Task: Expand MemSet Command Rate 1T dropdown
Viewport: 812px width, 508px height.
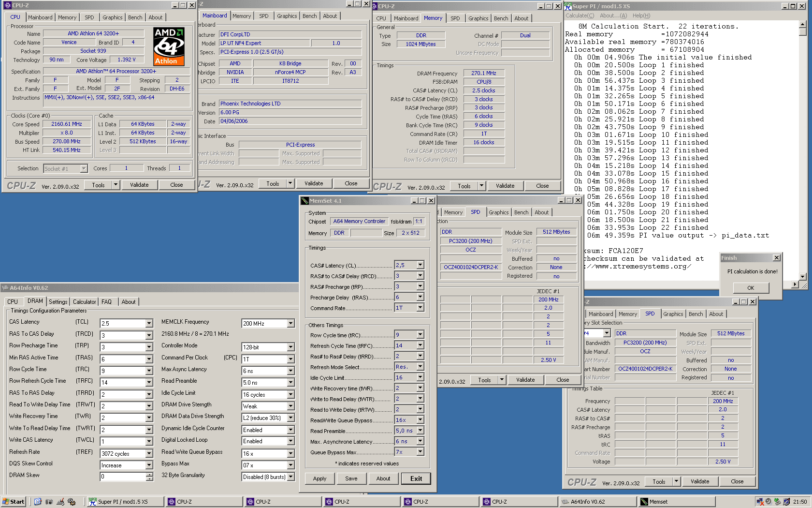Action: coord(420,308)
